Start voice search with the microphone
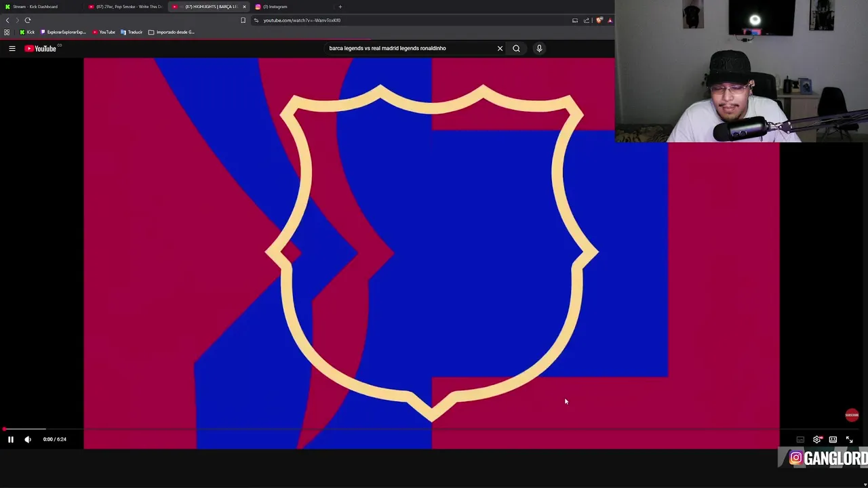The image size is (868, 488). [x=539, y=48]
